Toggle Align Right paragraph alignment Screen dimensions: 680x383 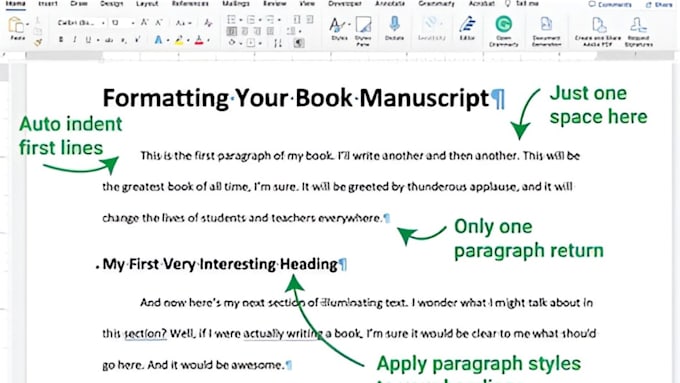[x=258, y=31]
